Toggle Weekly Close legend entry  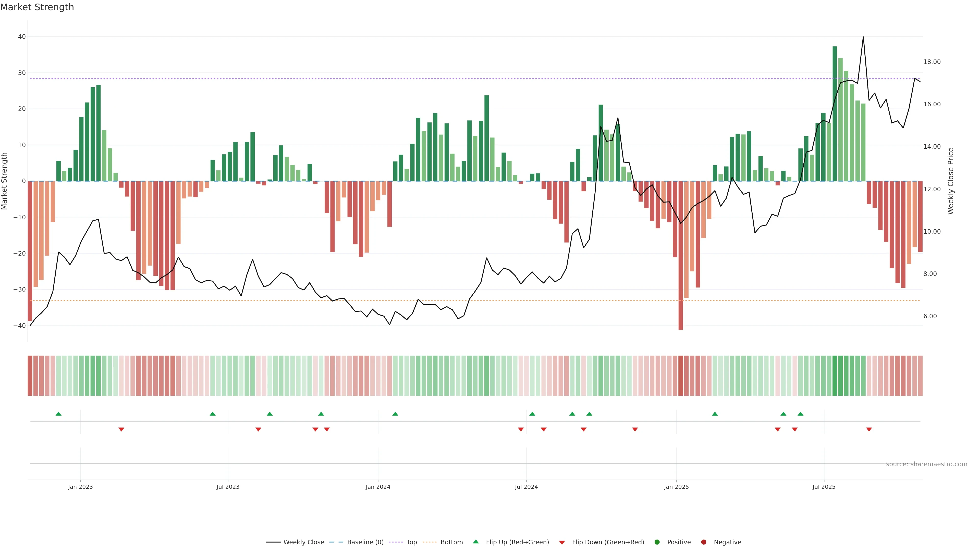point(303,542)
